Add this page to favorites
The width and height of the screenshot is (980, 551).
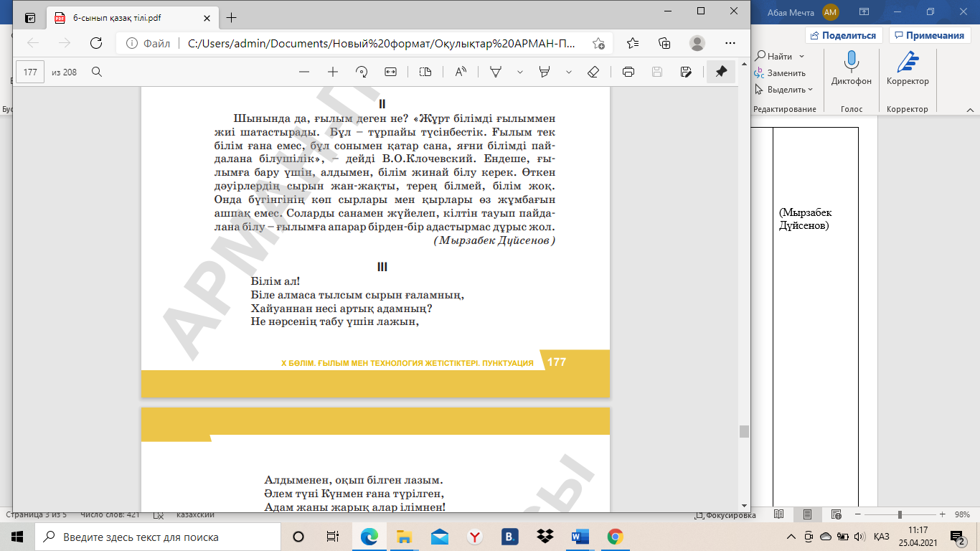coord(598,43)
